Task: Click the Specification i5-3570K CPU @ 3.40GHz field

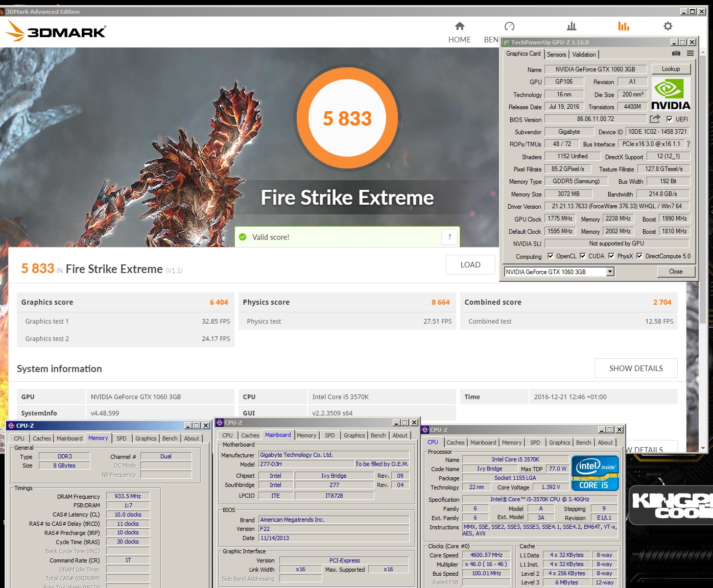Action: (540, 499)
